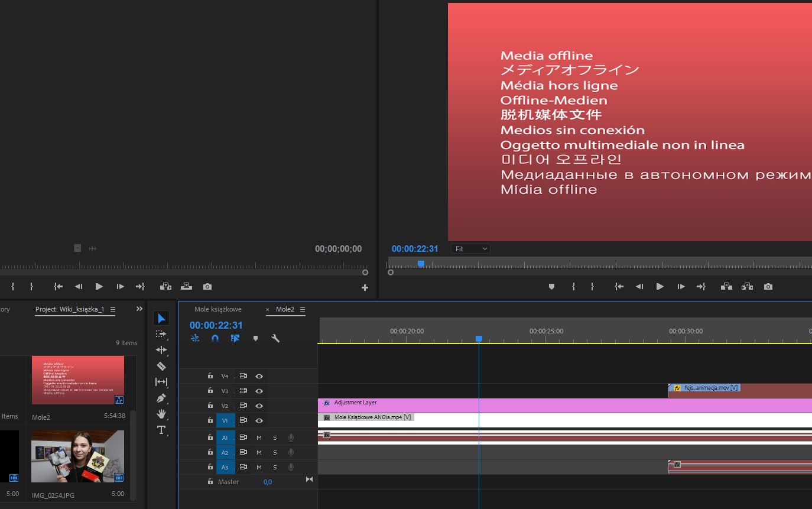Viewport: 812px width, 509px height.
Task: Click Program Monitor playhead marker
Action: (421, 264)
